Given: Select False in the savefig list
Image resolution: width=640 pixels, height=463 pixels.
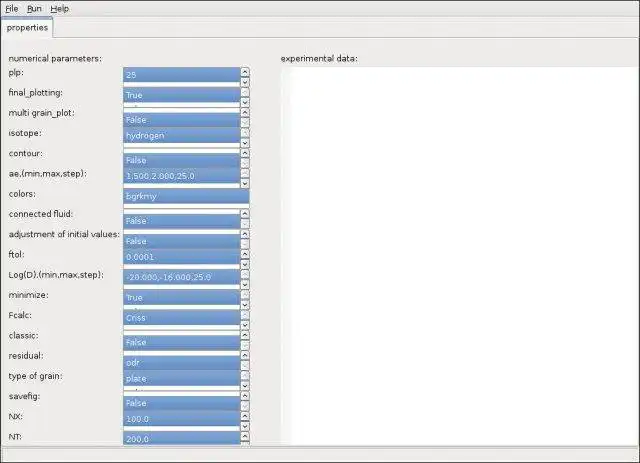Looking at the screenshot, I should point(182,403).
